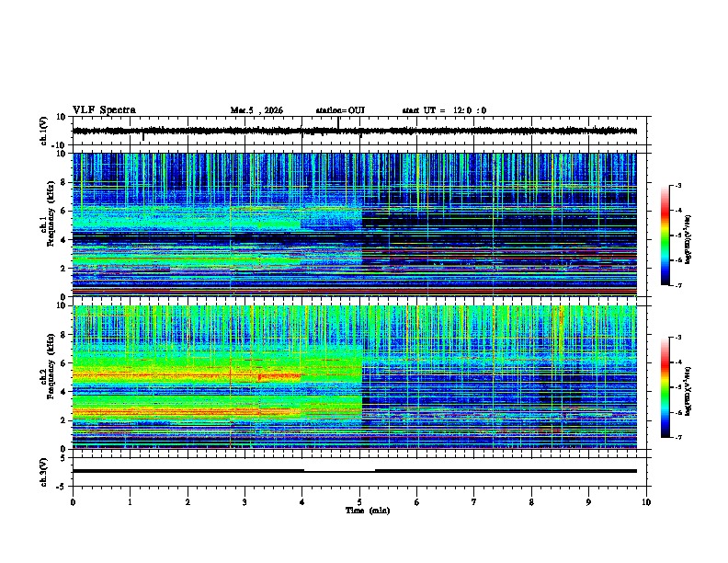
Task: Click the time axis tick label "9"
Action: pos(588,502)
